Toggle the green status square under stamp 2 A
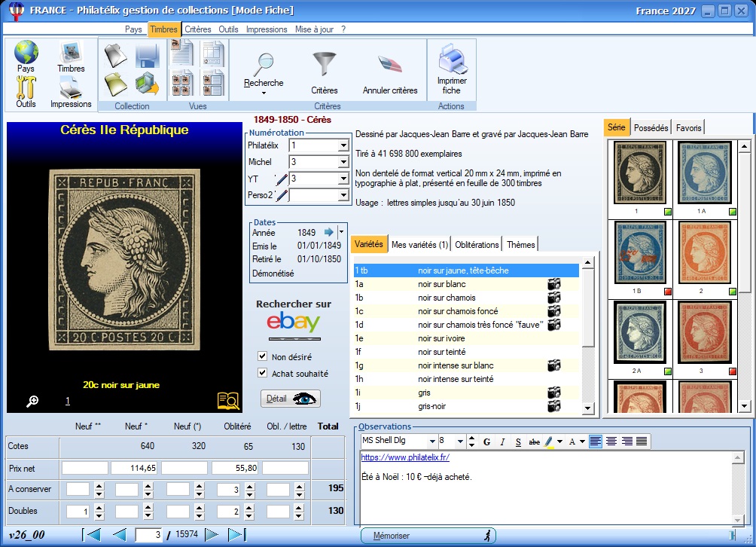Viewport: 756px width, 547px height. (x=668, y=371)
